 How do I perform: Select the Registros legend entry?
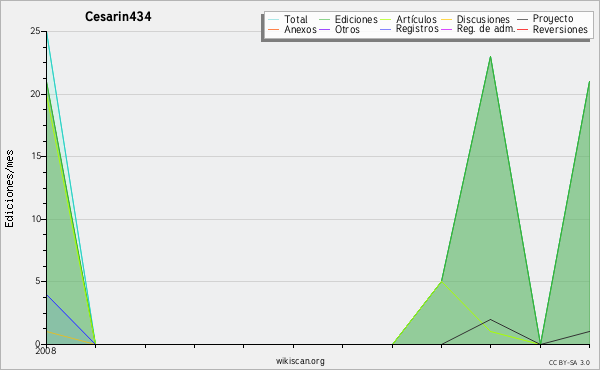coord(417,29)
